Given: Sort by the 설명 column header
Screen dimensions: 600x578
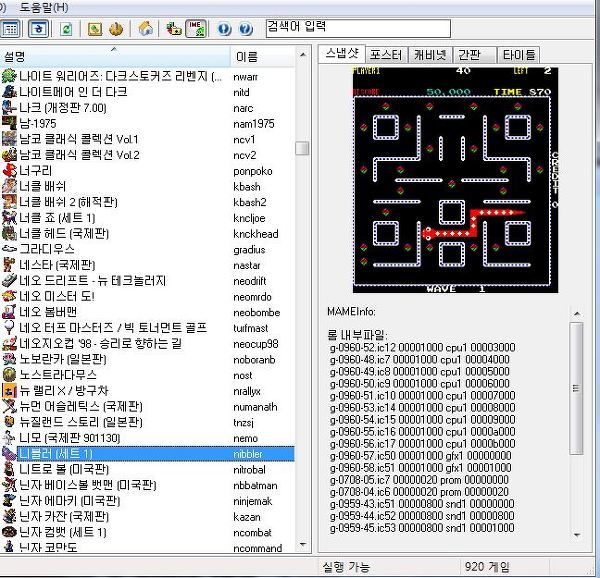Looking at the screenshot, I should [x=115, y=57].
